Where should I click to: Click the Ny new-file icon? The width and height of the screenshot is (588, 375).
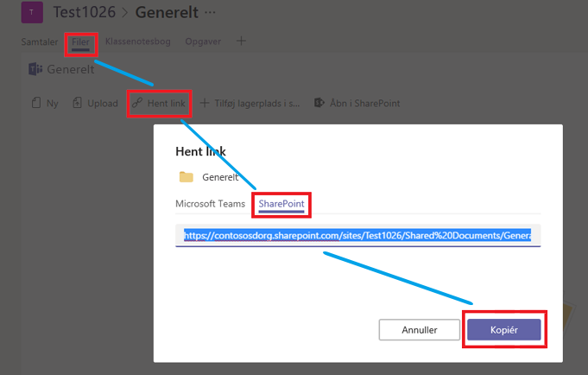[36, 103]
